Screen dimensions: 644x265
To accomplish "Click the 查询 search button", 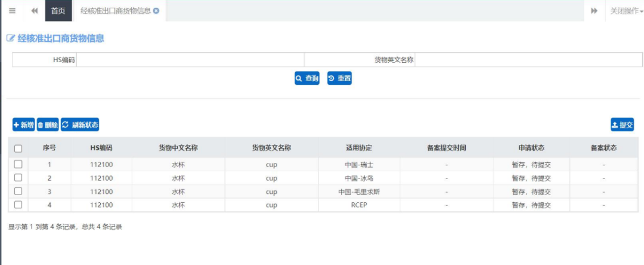I will 307,78.
